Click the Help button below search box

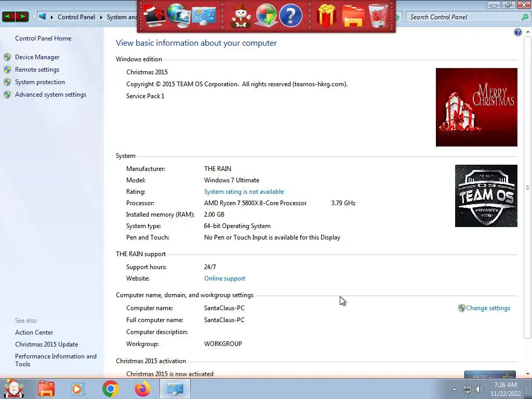coord(518,32)
